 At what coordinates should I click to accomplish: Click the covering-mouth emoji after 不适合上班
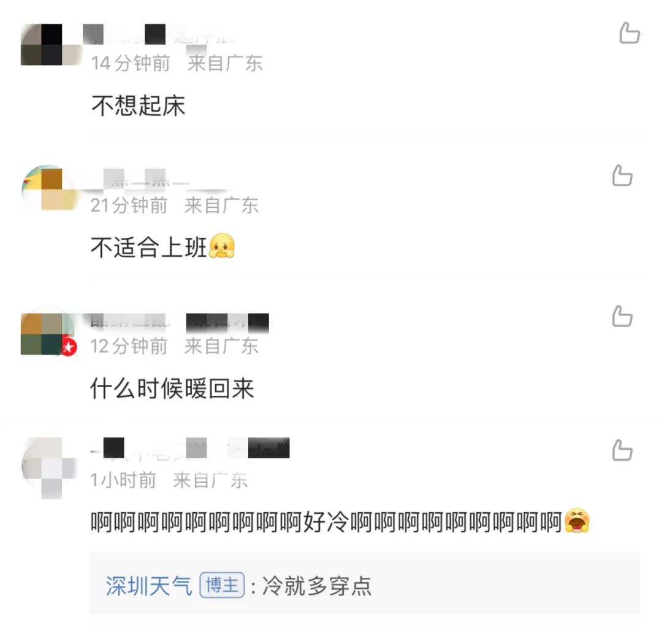coord(222,246)
